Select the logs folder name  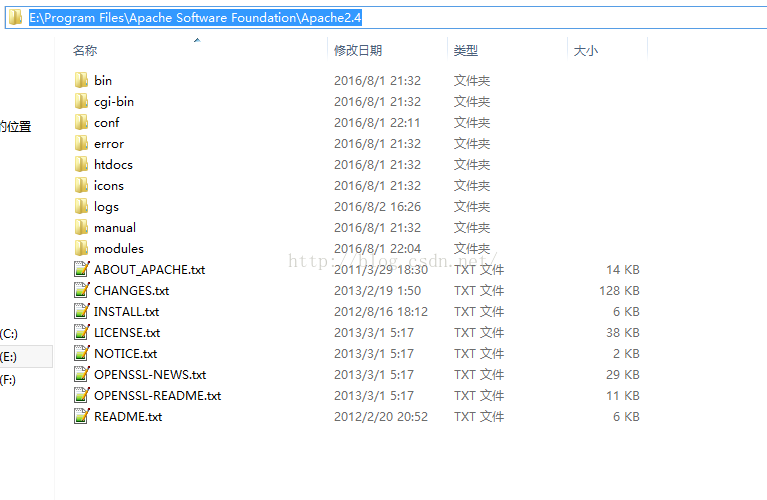click(x=106, y=207)
